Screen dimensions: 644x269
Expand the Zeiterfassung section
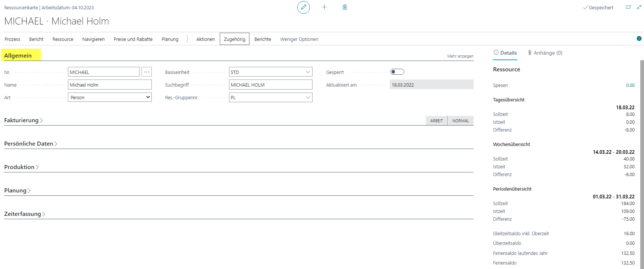24,214
